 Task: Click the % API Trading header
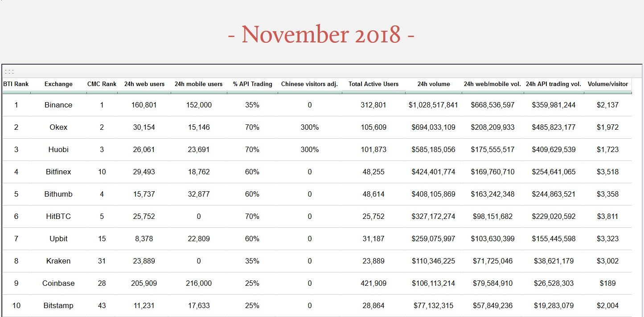[252, 84]
